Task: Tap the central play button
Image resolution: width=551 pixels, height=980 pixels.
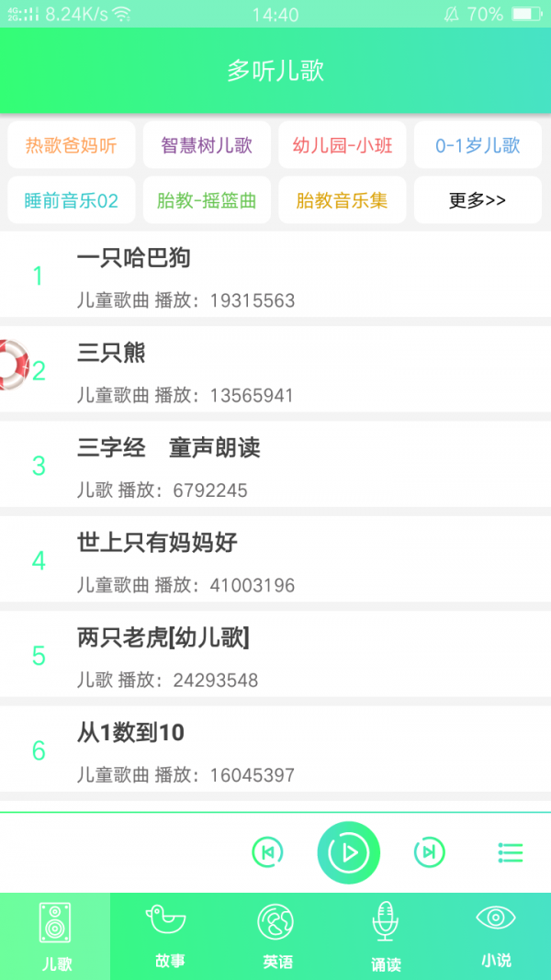Action: tap(349, 852)
